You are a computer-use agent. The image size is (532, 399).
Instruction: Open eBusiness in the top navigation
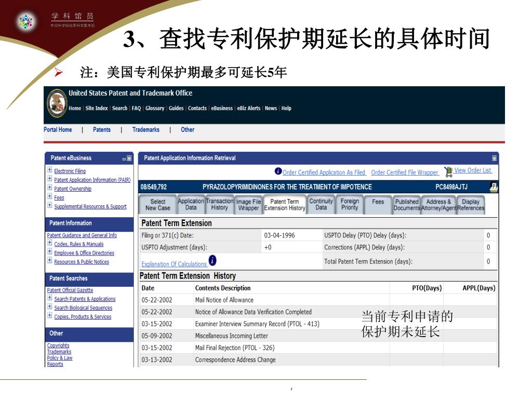tap(222, 108)
